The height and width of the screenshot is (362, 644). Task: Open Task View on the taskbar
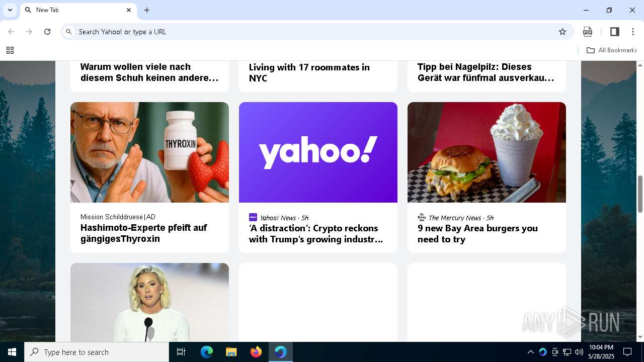[x=181, y=352]
